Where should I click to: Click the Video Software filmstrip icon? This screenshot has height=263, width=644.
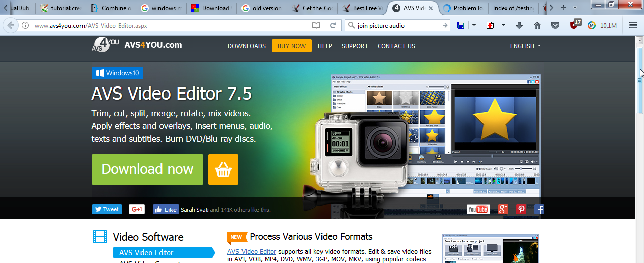(x=100, y=237)
